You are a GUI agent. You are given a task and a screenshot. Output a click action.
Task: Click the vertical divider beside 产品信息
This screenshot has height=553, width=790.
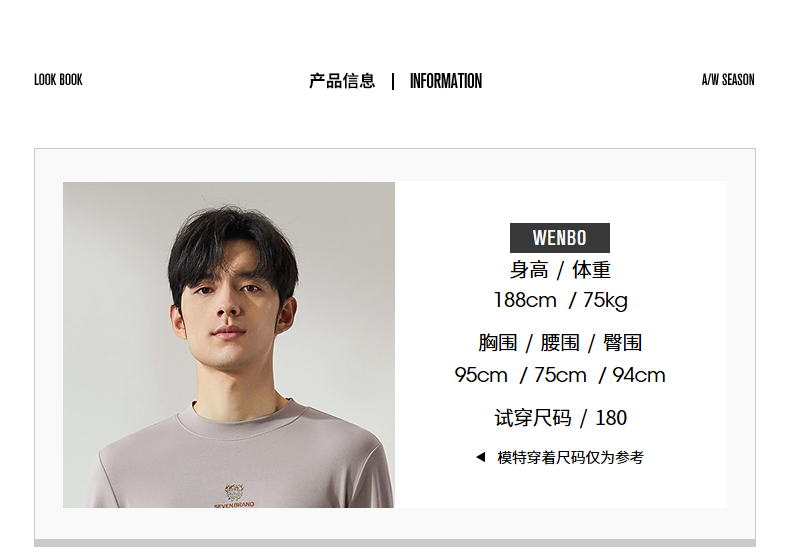(x=393, y=81)
